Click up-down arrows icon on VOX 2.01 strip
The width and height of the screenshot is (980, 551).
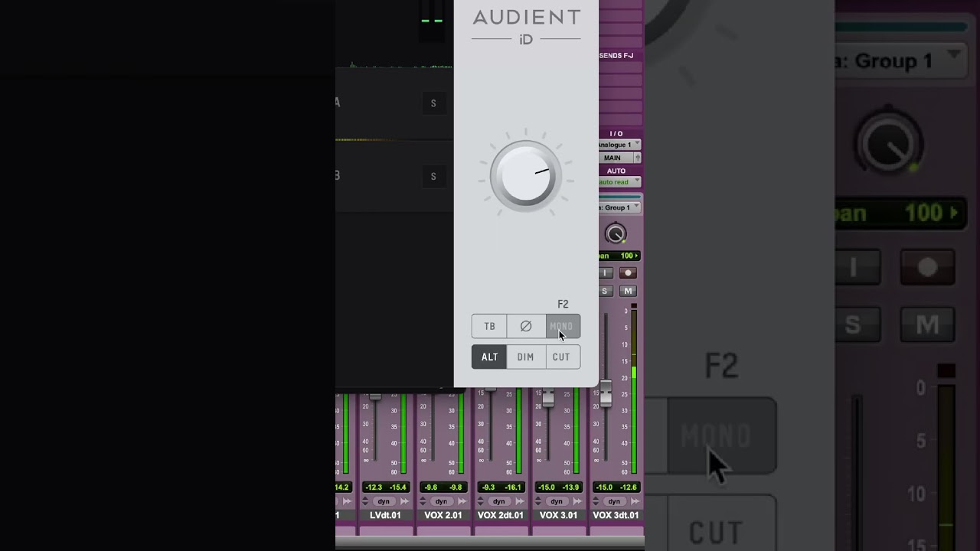[423, 501]
